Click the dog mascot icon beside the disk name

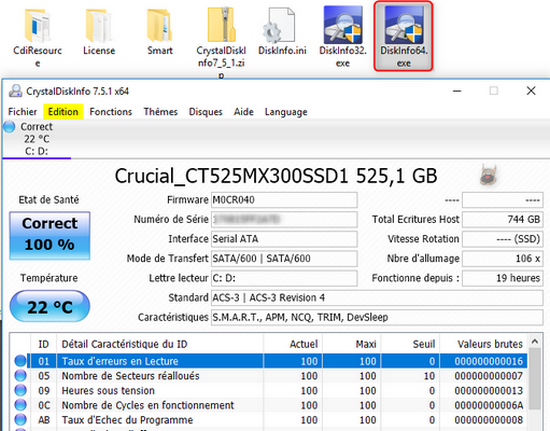pos(488,174)
